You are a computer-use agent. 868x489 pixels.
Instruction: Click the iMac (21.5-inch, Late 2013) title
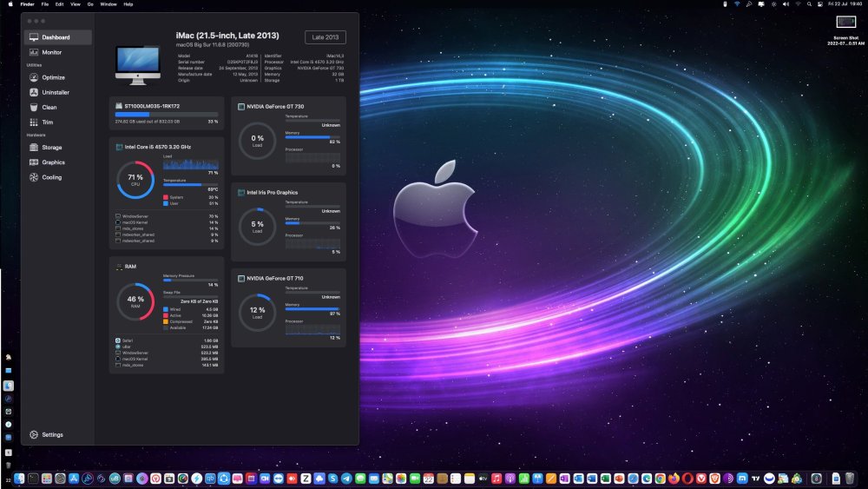(x=227, y=36)
